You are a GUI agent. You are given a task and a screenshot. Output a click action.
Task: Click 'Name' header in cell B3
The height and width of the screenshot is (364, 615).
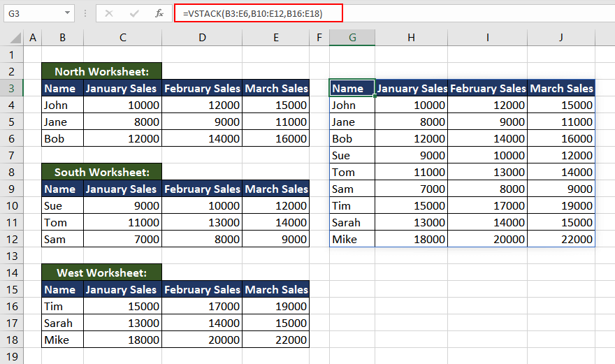tap(62, 88)
